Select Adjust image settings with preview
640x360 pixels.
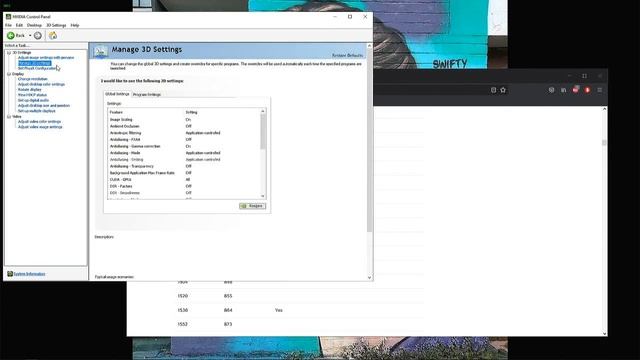(46, 58)
